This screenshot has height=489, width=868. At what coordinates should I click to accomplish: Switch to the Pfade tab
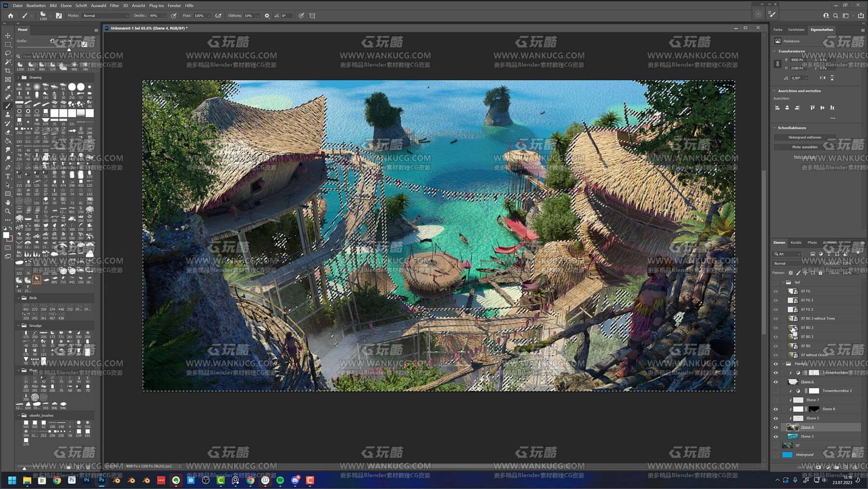pyautogui.click(x=812, y=242)
